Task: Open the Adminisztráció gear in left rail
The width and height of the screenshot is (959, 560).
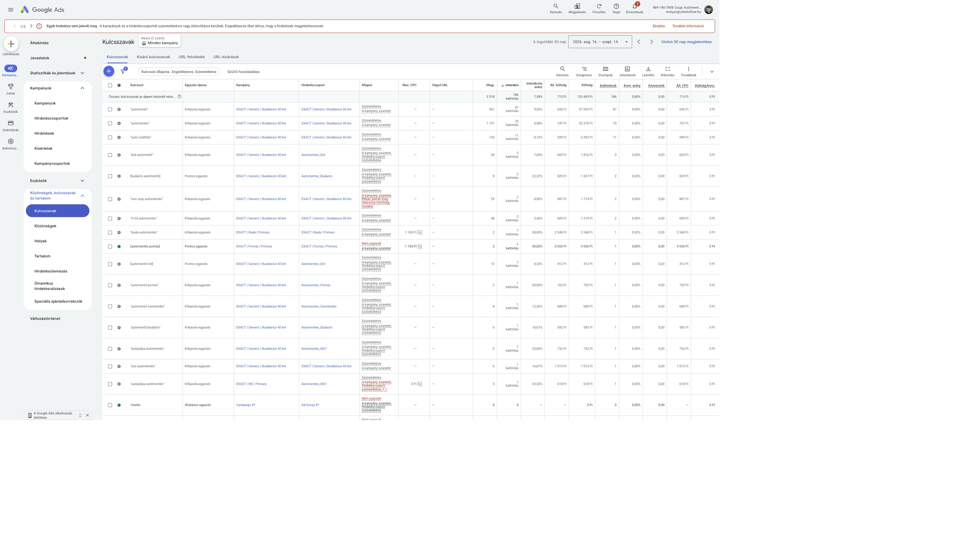Action: click(x=11, y=144)
